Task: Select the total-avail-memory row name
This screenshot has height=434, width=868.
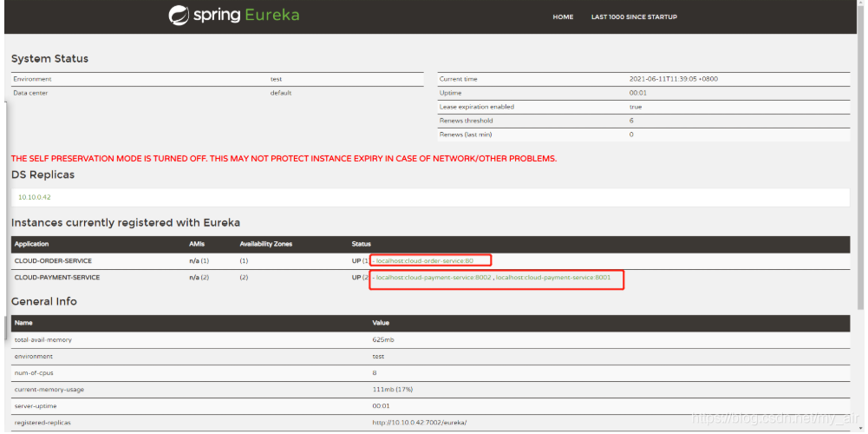Action: coord(43,339)
